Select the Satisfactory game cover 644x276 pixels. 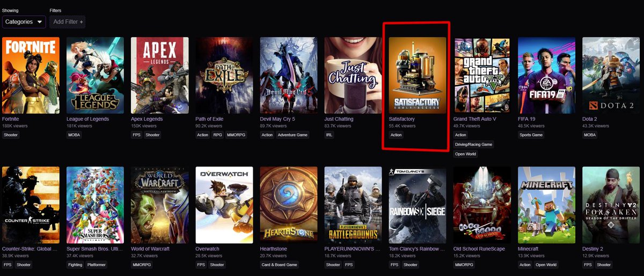click(x=418, y=75)
